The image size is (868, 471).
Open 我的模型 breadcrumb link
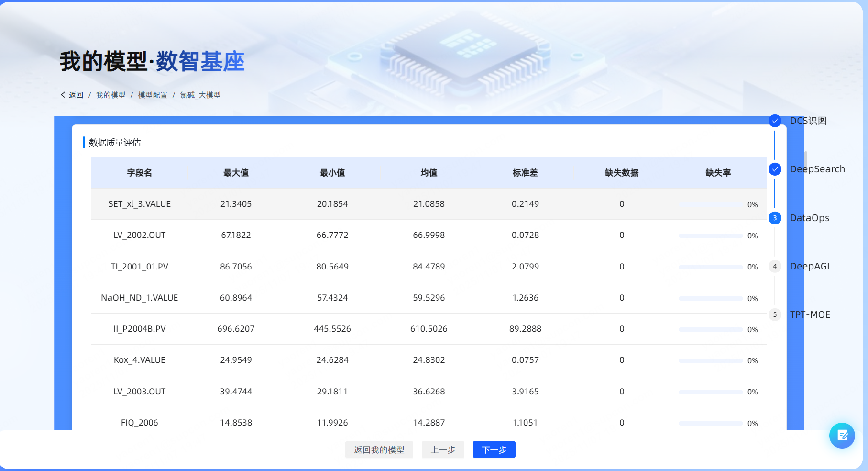[110, 95]
